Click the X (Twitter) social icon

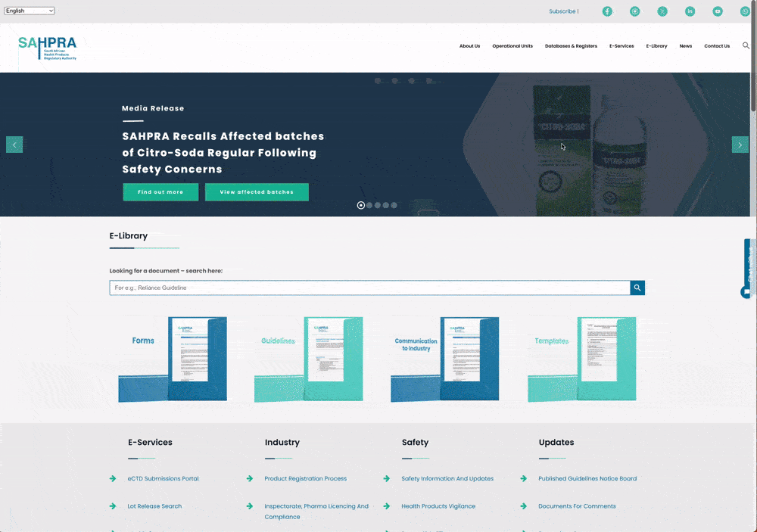pos(662,11)
